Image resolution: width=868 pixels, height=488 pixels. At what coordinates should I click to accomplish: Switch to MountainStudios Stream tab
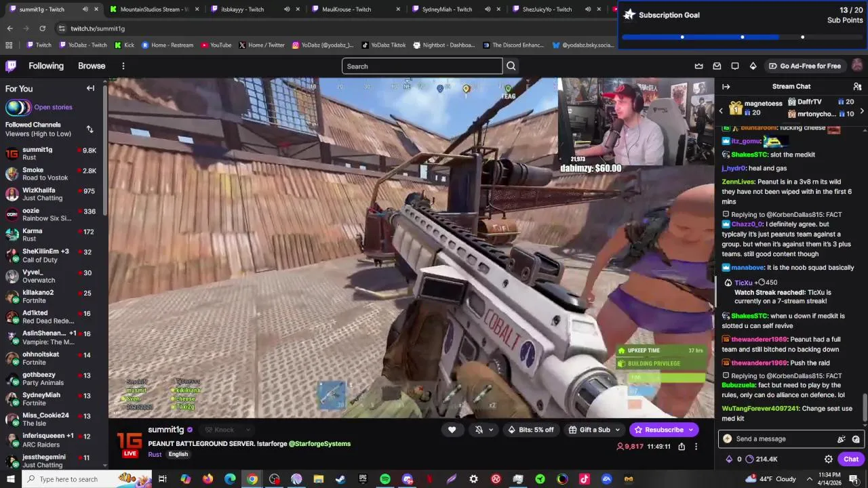(153, 9)
